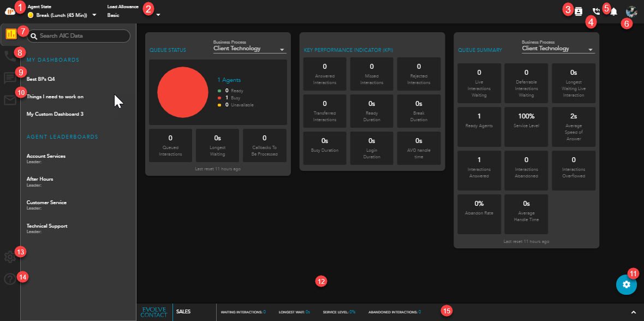
Task: Open the contacts directory icon
Action: 579,11
